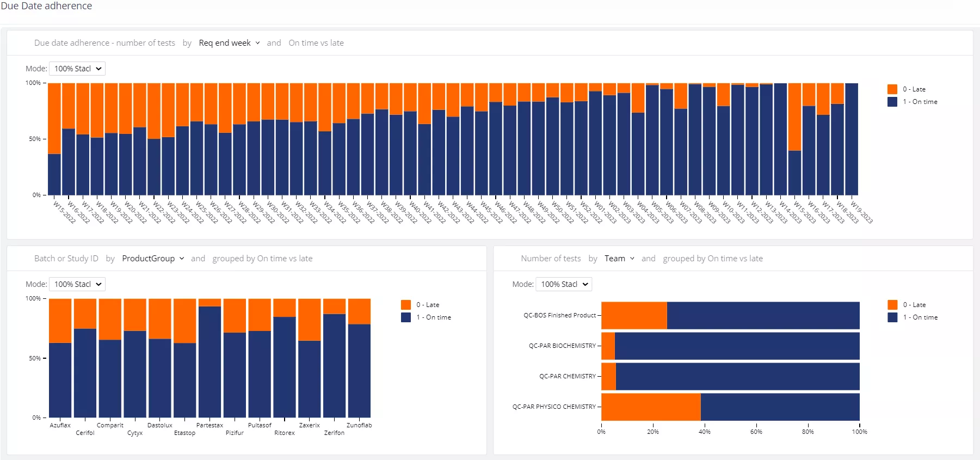Open the ProductGroup dimension dropdown
Screen dimensions: 980x460
(153, 259)
